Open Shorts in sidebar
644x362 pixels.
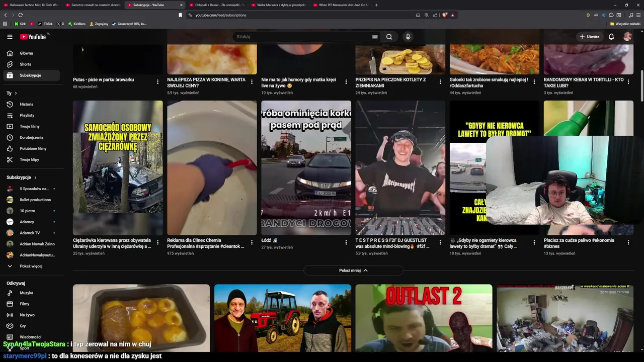32,64
